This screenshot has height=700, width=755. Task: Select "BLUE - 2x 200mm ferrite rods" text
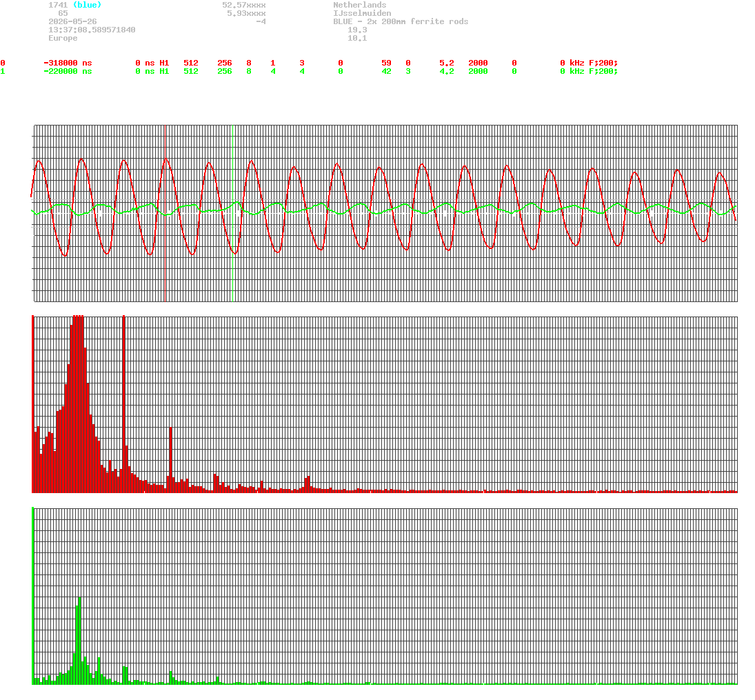tap(400, 21)
